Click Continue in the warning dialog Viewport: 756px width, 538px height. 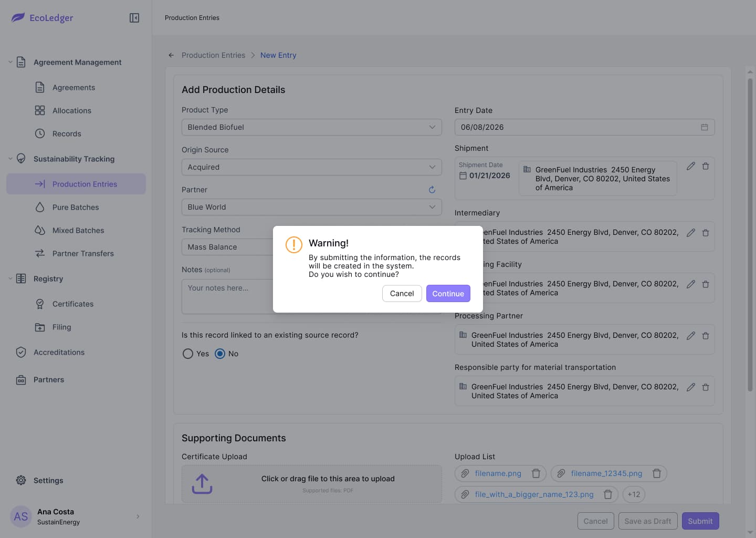click(448, 293)
